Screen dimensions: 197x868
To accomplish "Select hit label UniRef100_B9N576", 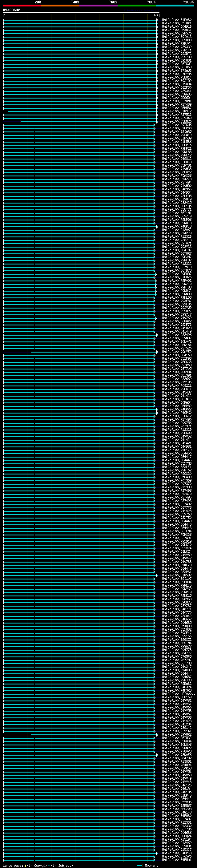I will 176,33.
